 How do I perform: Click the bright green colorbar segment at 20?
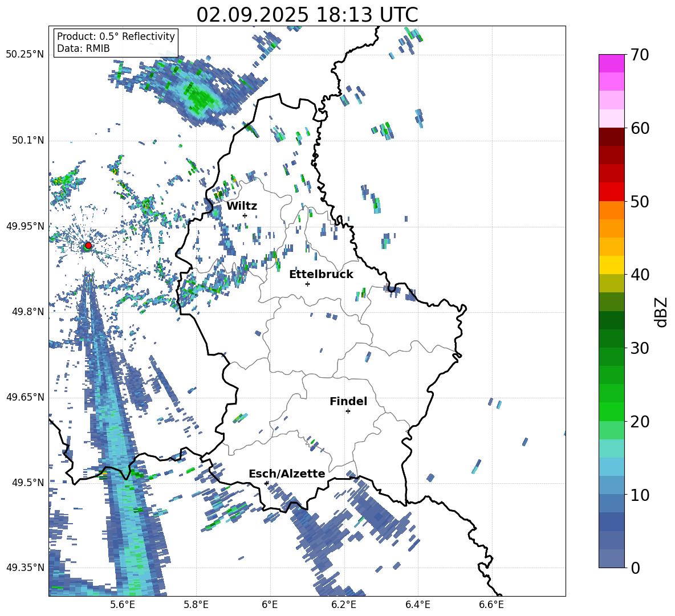pos(611,411)
